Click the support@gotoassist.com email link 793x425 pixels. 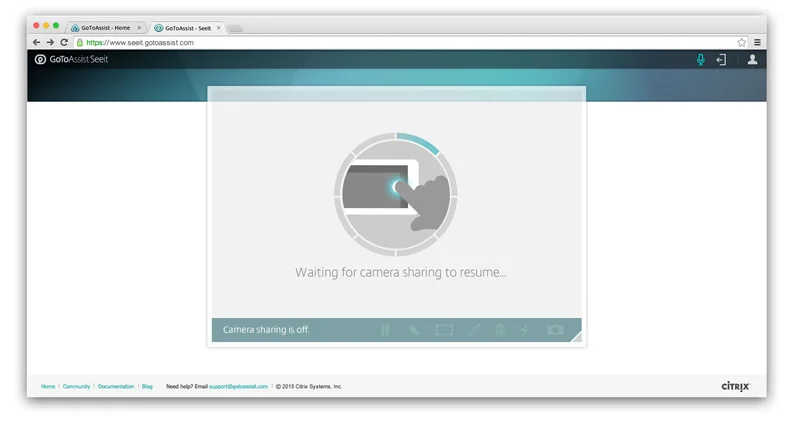tap(238, 387)
